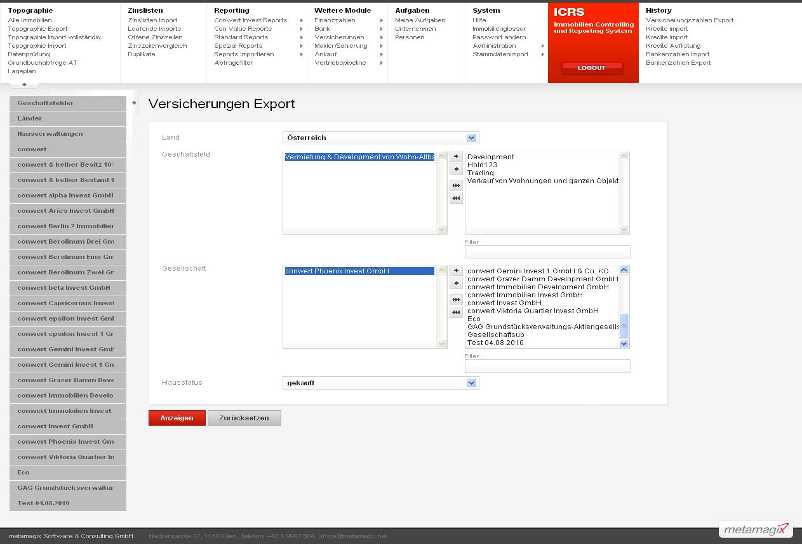Open the Aufgaben menu heading
The width and height of the screenshot is (802, 544).
tap(412, 10)
